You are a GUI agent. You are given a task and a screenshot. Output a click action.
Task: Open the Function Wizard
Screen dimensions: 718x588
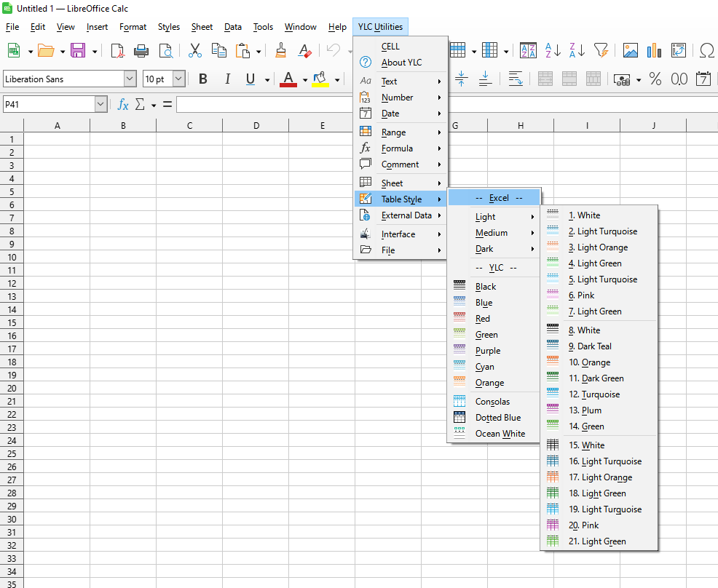pos(122,104)
